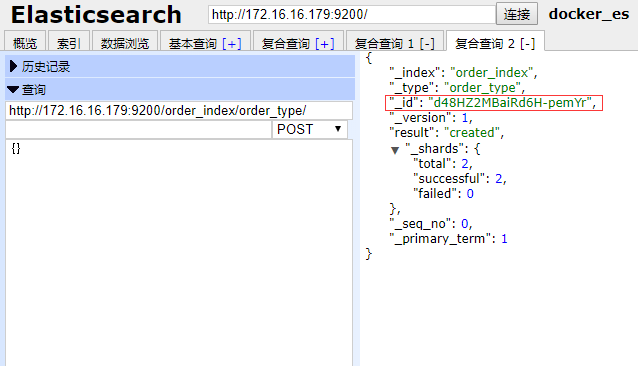Click the Elasticsearch title heading
The width and height of the screenshot is (638, 366).
pyautogui.click(x=96, y=15)
